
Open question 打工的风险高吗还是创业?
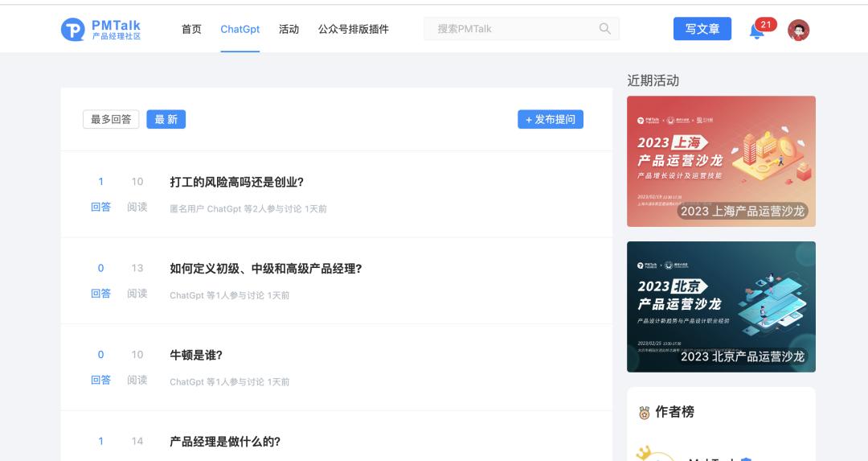pyautogui.click(x=236, y=183)
